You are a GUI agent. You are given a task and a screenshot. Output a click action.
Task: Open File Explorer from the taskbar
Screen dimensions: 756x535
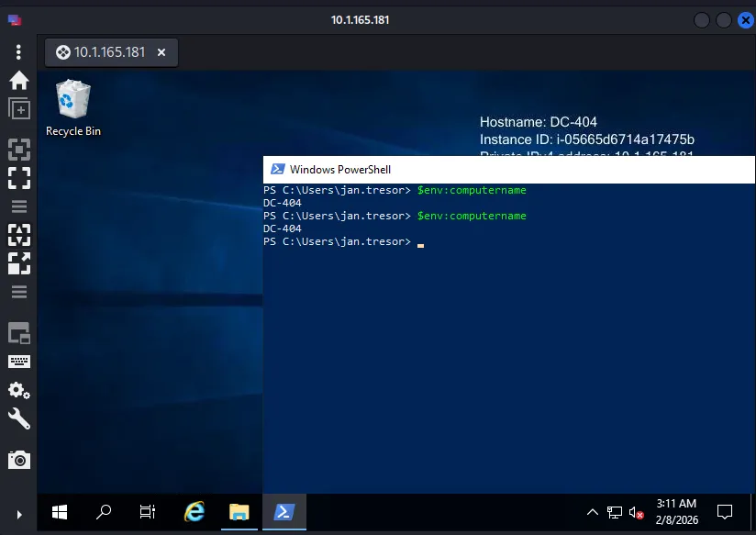point(239,512)
